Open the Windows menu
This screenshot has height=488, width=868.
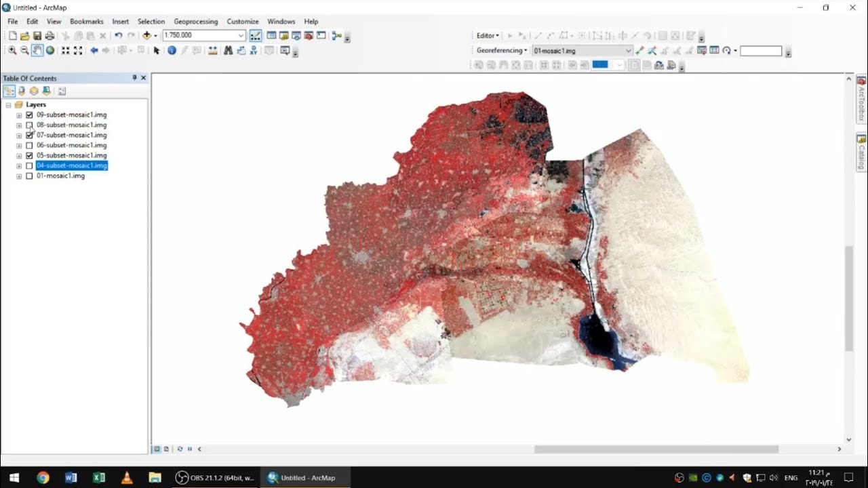[281, 22]
